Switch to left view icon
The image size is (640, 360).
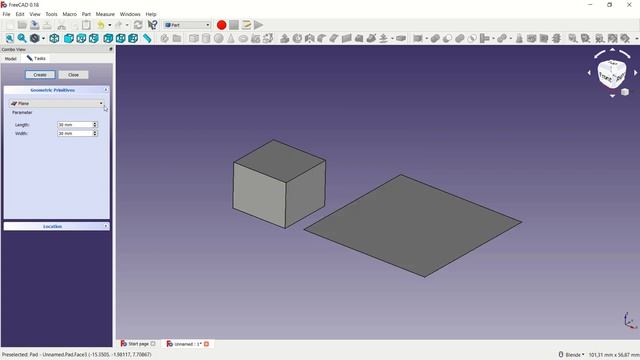133,38
